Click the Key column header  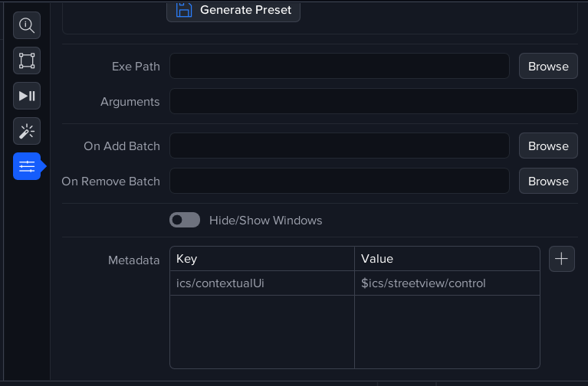[x=261, y=259]
